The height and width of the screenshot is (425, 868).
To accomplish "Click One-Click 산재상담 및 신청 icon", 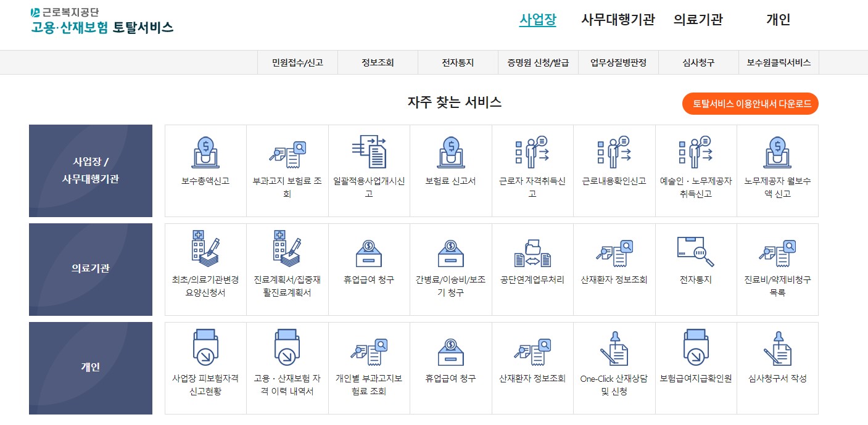I will click(614, 361).
